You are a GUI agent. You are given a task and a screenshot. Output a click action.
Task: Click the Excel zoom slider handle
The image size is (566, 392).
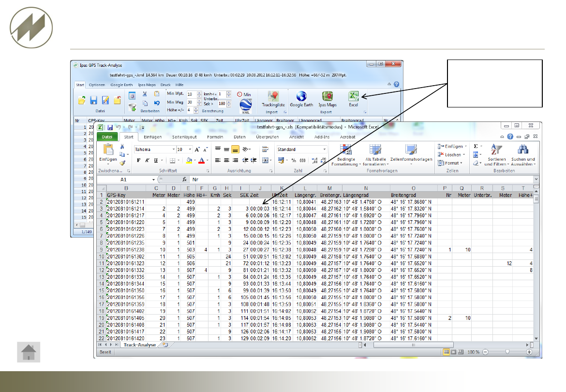pyautogui.click(x=507, y=352)
